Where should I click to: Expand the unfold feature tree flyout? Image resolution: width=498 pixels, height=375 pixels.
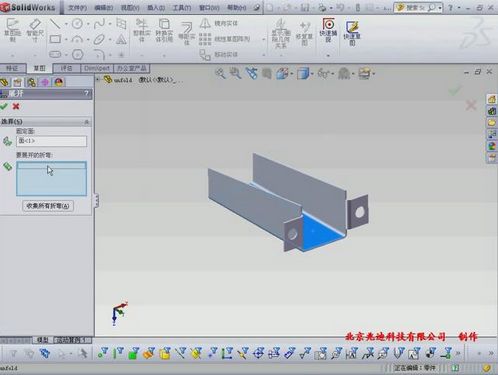(x=98, y=80)
